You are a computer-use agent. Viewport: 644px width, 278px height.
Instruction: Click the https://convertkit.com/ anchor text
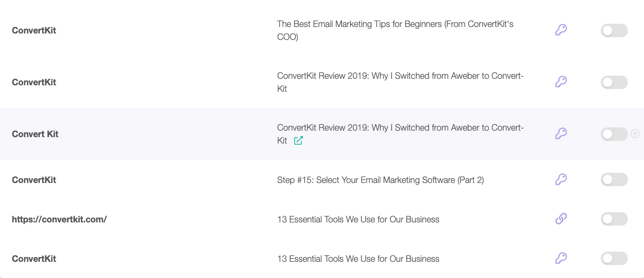(59, 219)
